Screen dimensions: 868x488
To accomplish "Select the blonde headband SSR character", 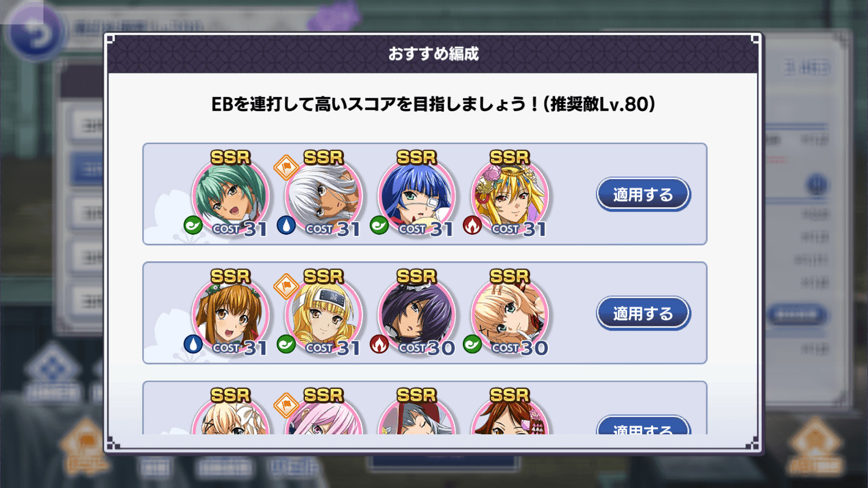I will (x=324, y=314).
